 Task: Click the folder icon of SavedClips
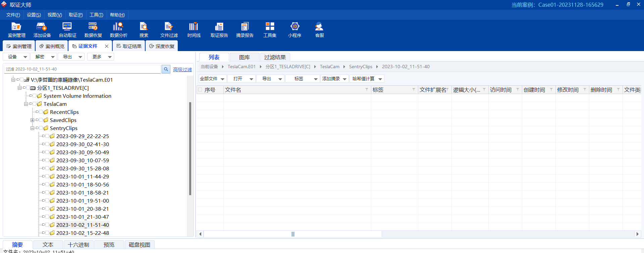[46, 120]
